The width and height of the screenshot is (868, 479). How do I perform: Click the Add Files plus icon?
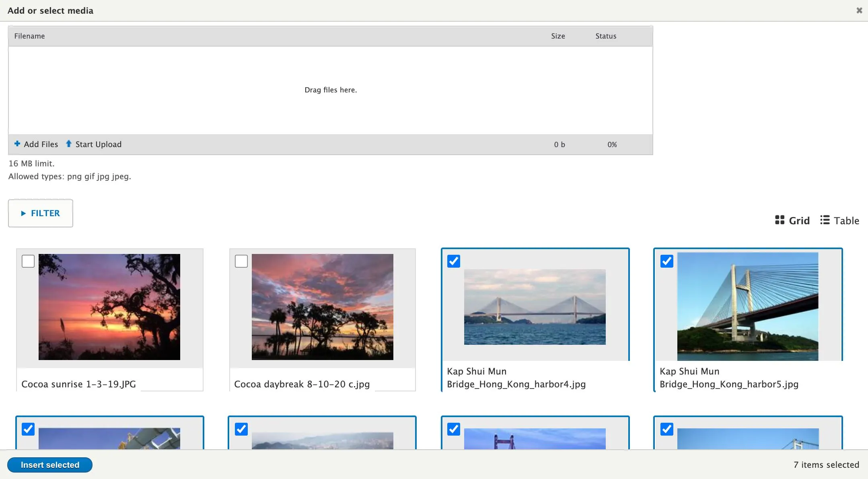tap(17, 144)
